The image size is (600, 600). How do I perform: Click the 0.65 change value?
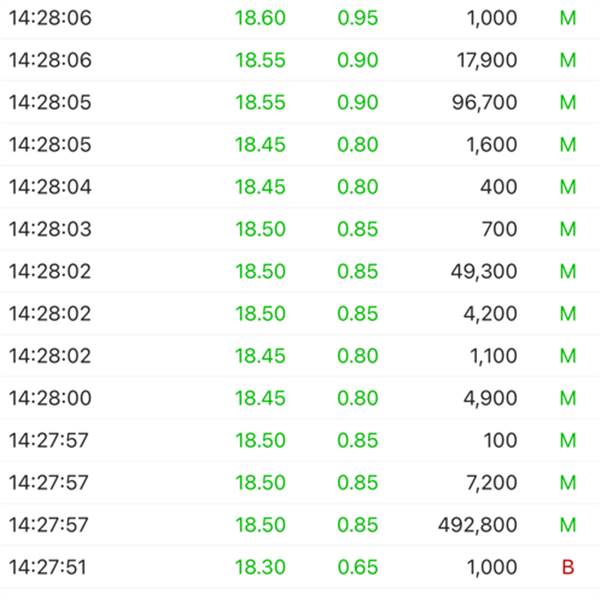pos(358,567)
